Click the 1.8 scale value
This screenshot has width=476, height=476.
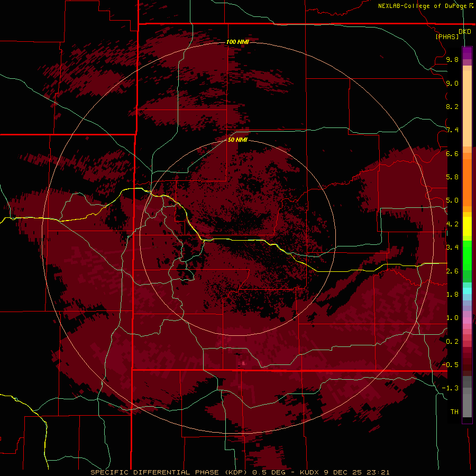[x=452, y=295]
